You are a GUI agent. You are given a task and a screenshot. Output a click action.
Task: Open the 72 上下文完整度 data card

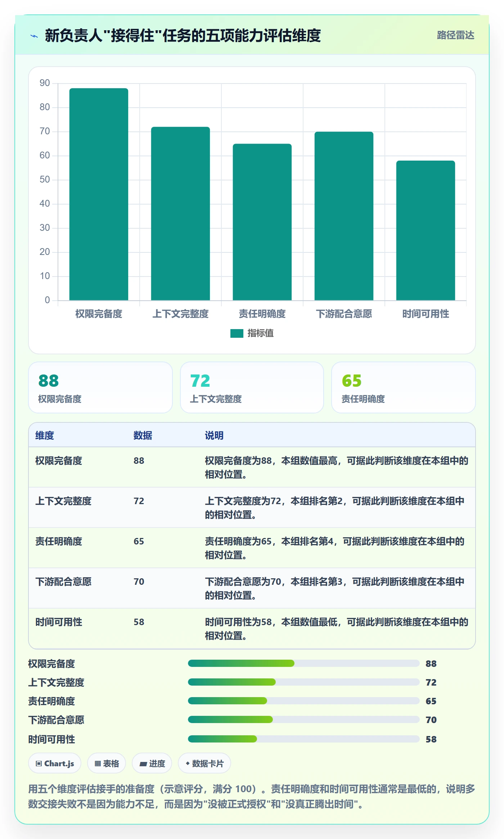(252, 387)
